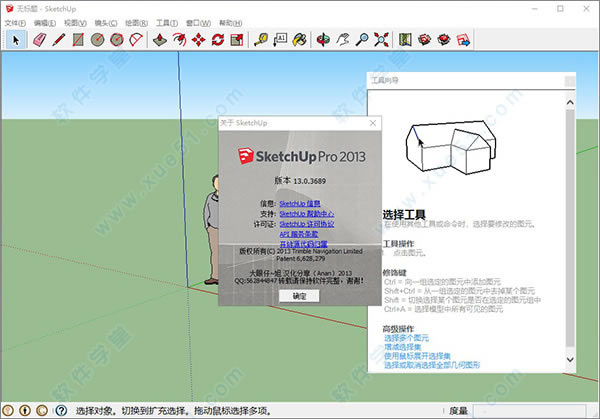Select the Scale tool

[237, 40]
